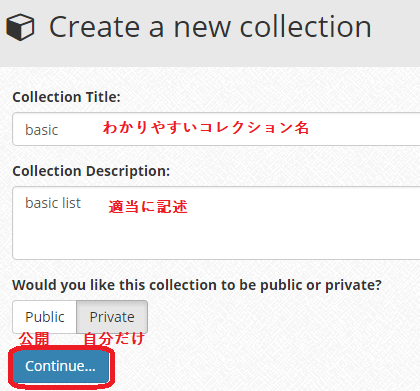The image size is (420, 391).
Task: Click the empty title field area right of the annotation
Action: click(365, 129)
